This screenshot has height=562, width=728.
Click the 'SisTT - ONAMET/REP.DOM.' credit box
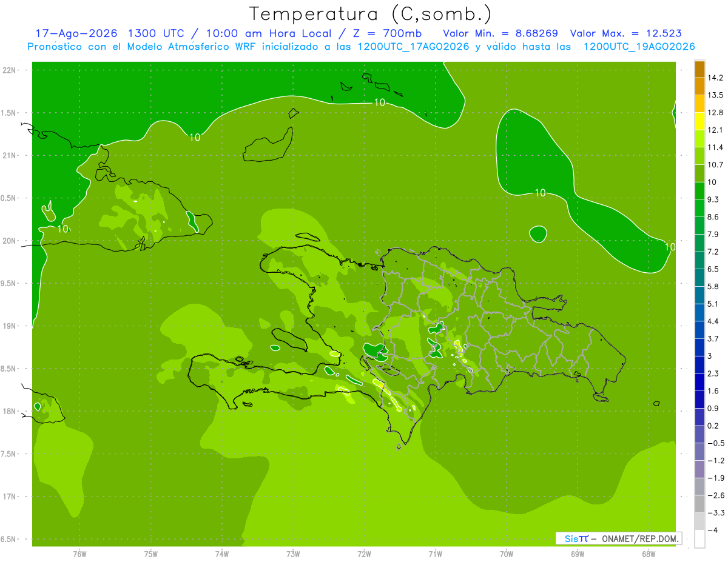pyautogui.click(x=619, y=538)
